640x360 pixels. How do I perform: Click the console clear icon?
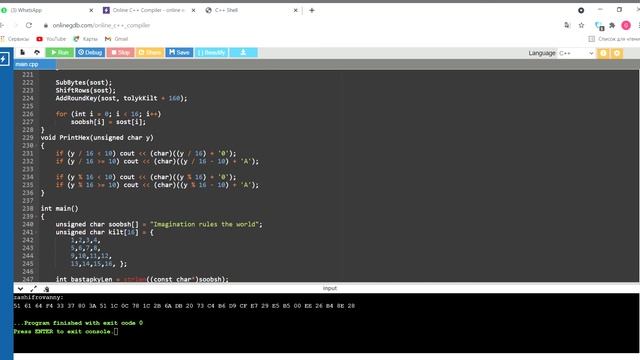(x=46, y=289)
